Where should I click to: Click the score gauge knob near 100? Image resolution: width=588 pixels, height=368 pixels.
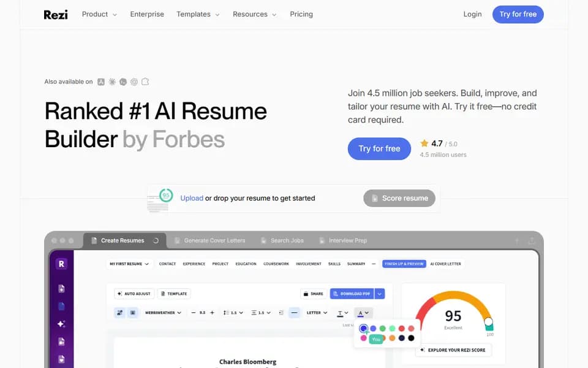click(488, 321)
